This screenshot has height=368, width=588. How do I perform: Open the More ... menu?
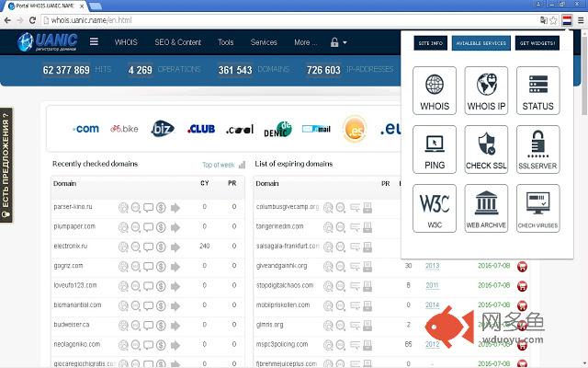[306, 42]
